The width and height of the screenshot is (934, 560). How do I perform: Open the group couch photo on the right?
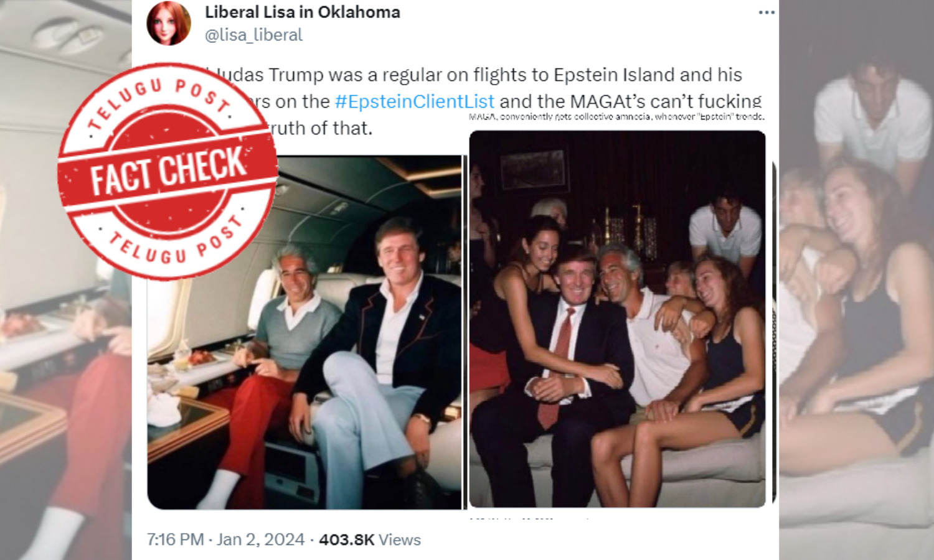[x=616, y=319]
